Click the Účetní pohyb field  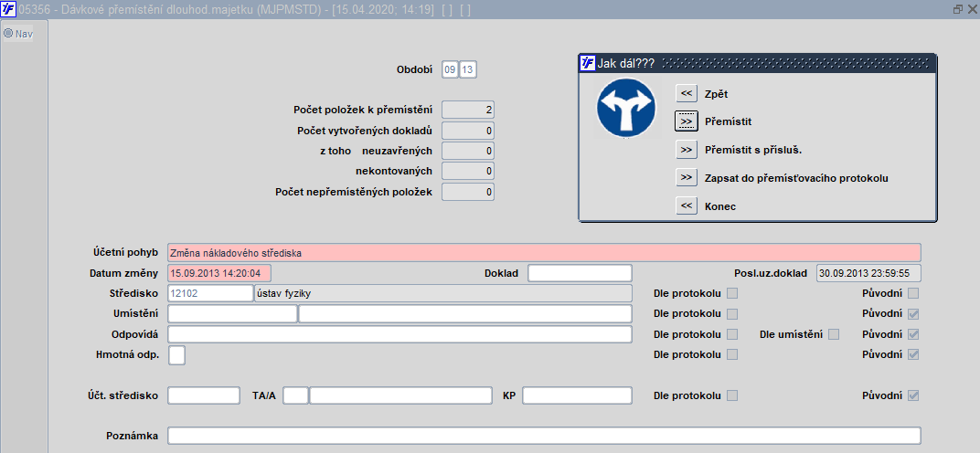pos(544,253)
